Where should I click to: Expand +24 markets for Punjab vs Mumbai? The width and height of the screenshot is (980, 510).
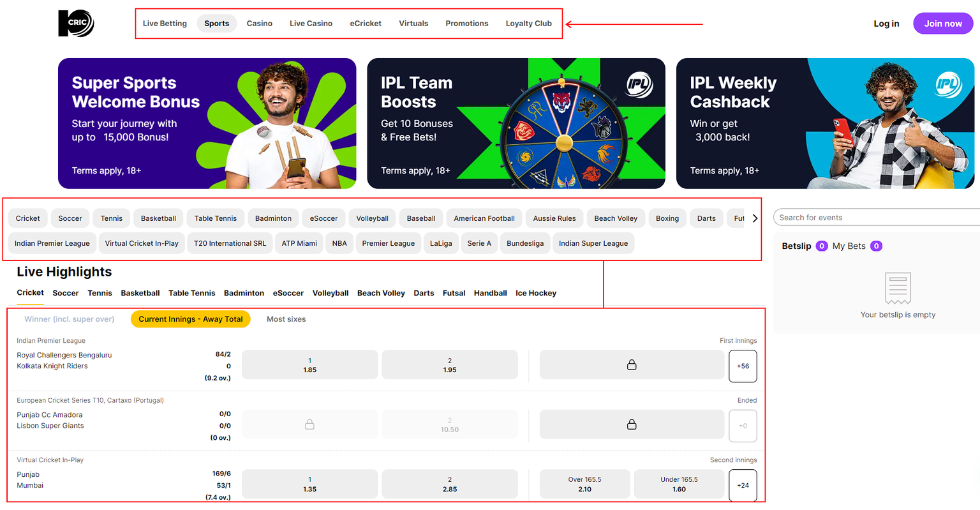click(743, 486)
